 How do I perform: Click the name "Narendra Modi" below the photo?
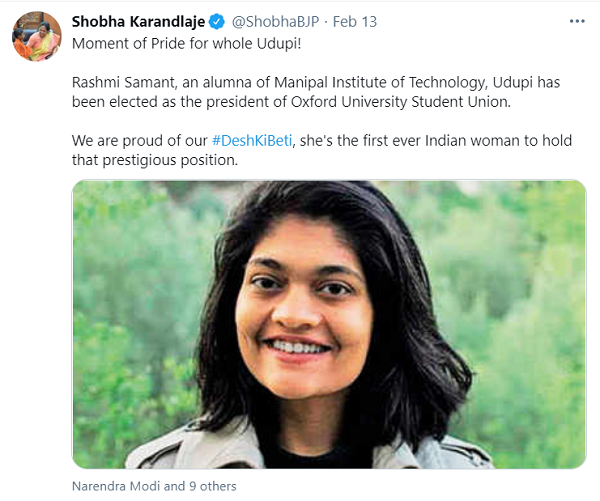click(116, 486)
